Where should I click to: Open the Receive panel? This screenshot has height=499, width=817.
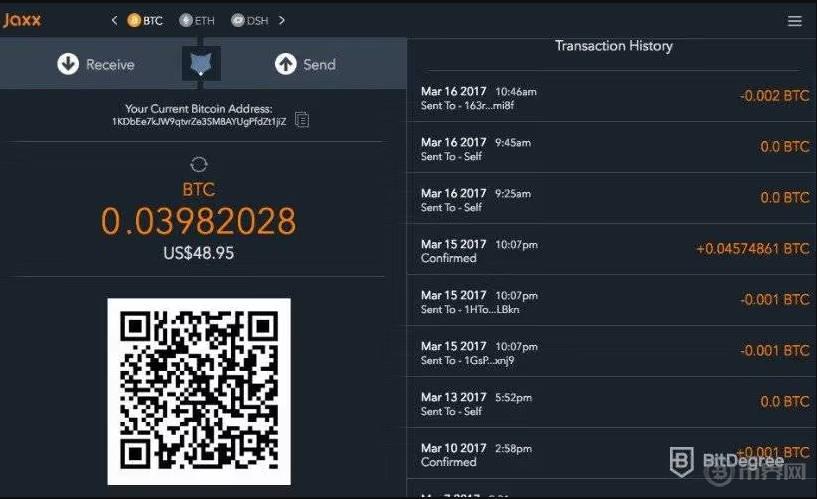coord(96,64)
